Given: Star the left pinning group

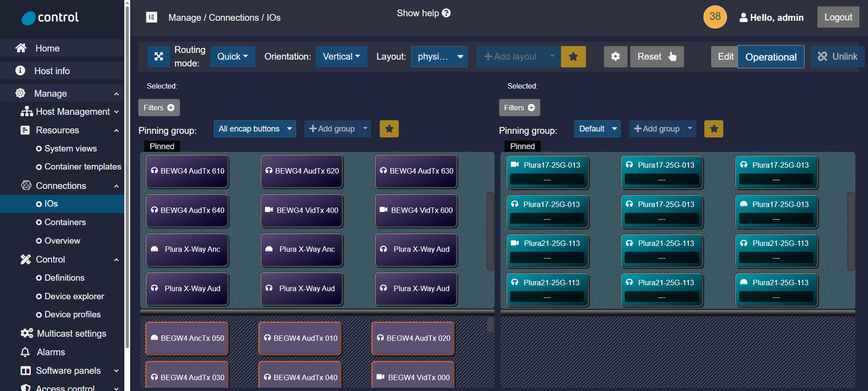Looking at the screenshot, I should coord(389,129).
